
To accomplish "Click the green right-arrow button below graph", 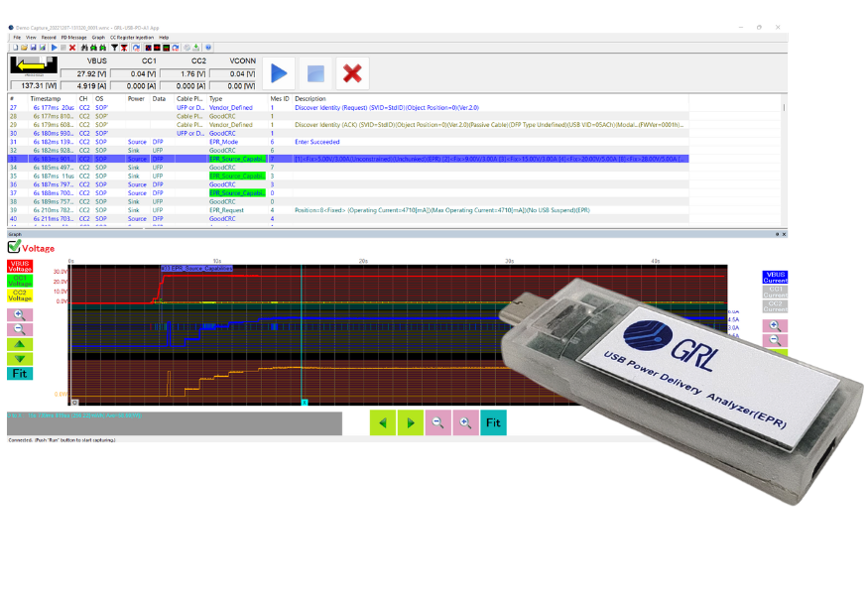I will click(411, 422).
